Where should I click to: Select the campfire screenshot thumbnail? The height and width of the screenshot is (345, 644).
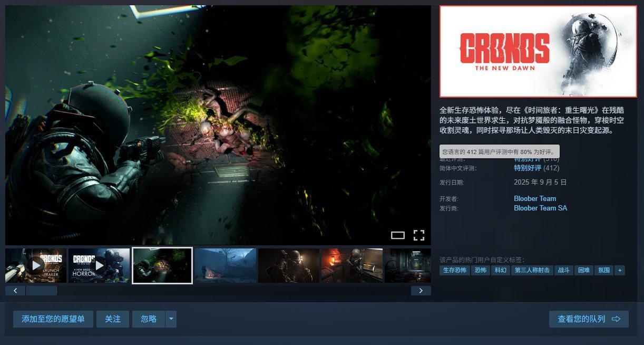pyautogui.click(x=226, y=265)
